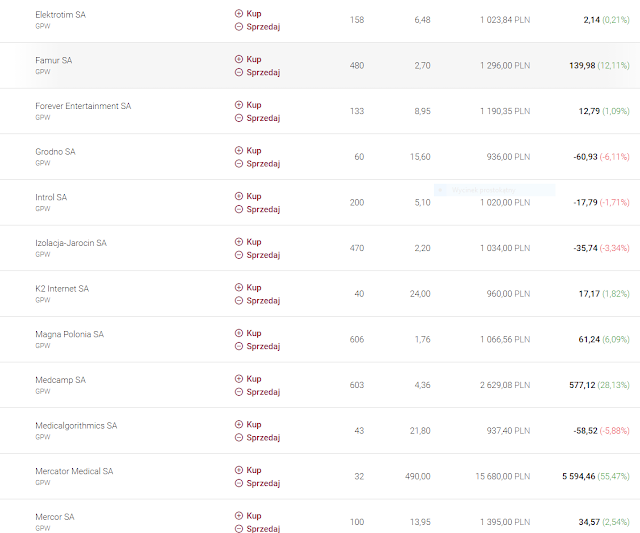Select profit 139,98 (12,11%) for Famur

(600, 65)
